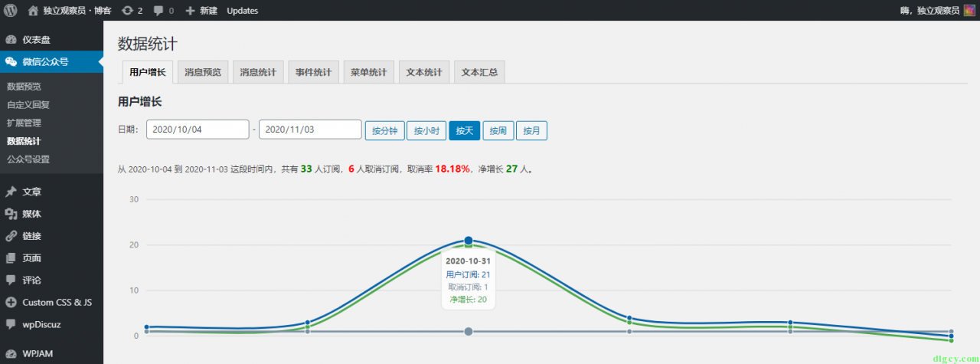Image resolution: width=980 pixels, height=364 pixels.
Task: Click the plus icon next to 新建
Action: pos(190,11)
